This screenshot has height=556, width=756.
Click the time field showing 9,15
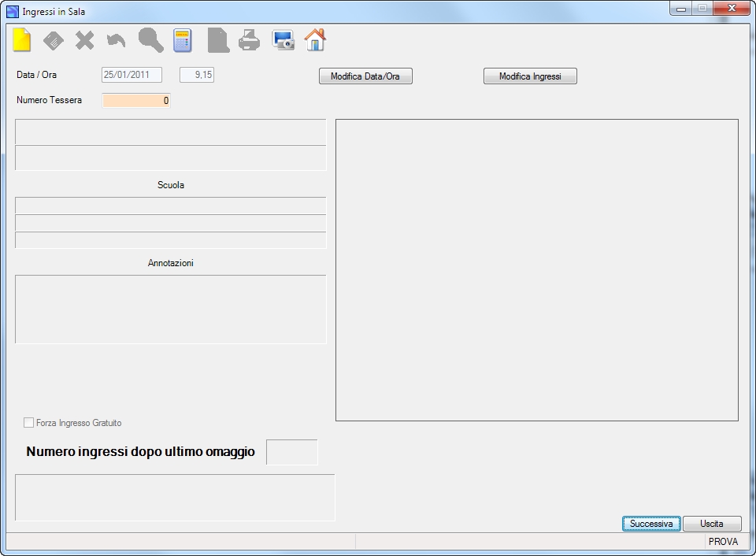pos(197,75)
